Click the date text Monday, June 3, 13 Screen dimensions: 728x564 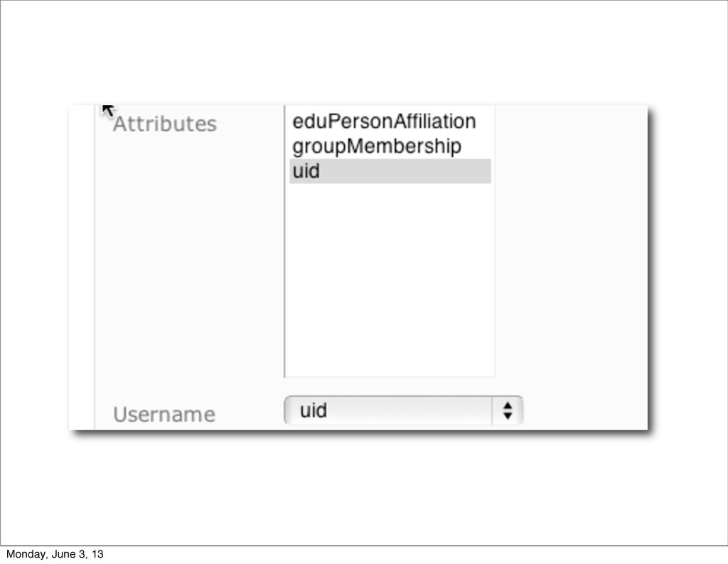pyautogui.click(x=55, y=554)
